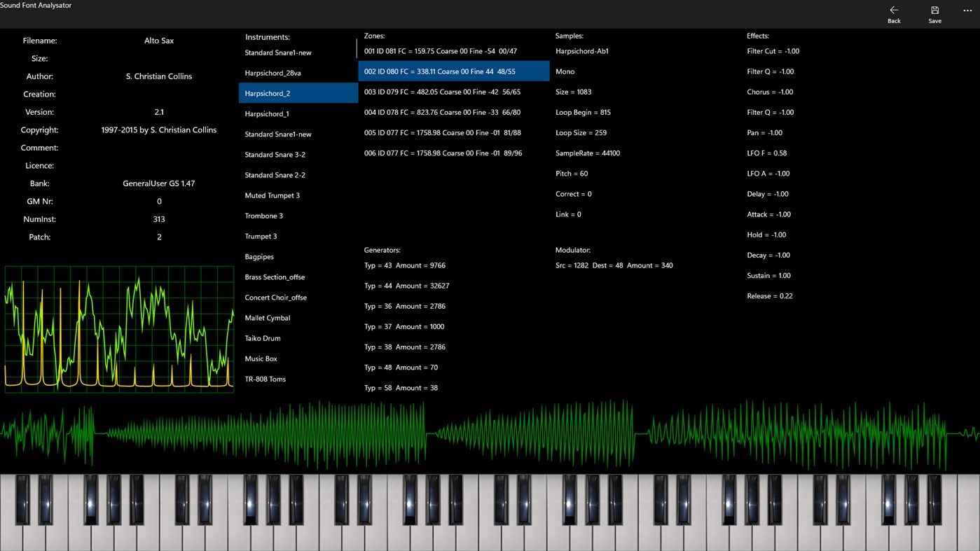Select generator Typ = 43 Amount = 9766

point(406,265)
